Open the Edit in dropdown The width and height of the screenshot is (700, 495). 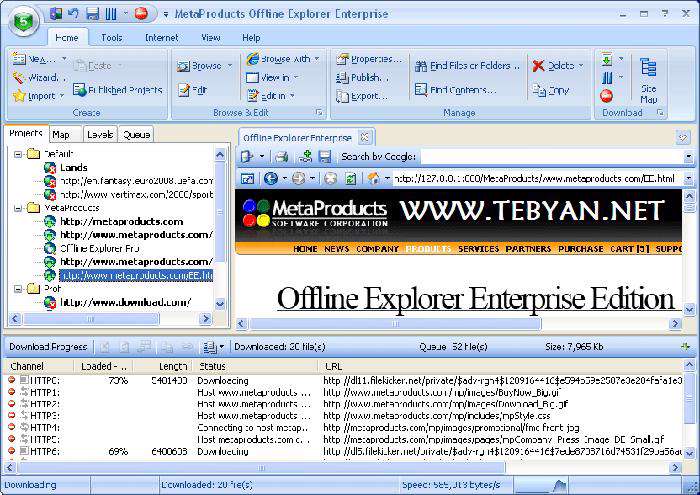(x=271, y=96)
